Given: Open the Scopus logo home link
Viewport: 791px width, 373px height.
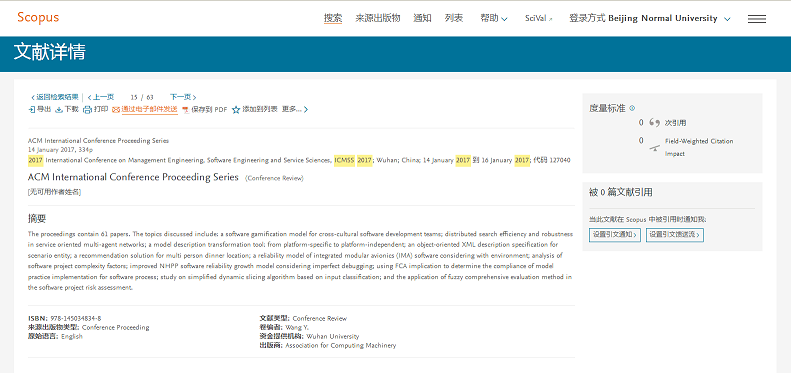Looking at the screenshot, I should point(38,18).
